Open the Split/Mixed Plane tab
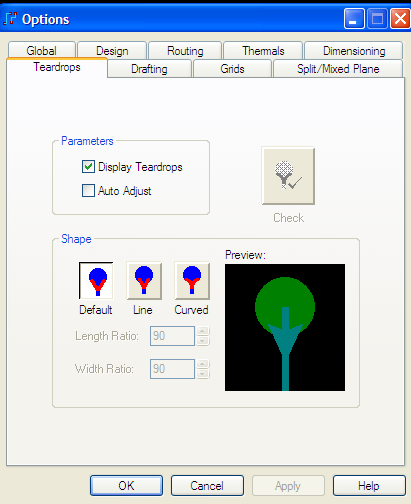 [338, 69]
